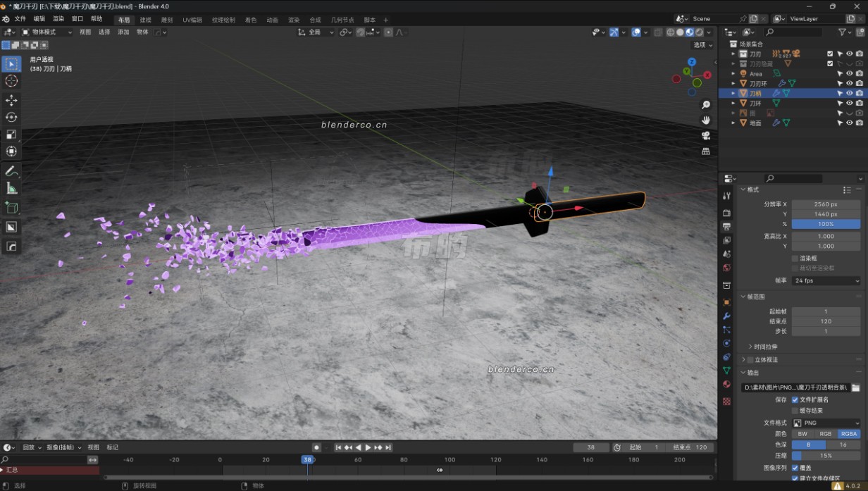Toggle snapping magnet icon in header

point(360,32)
